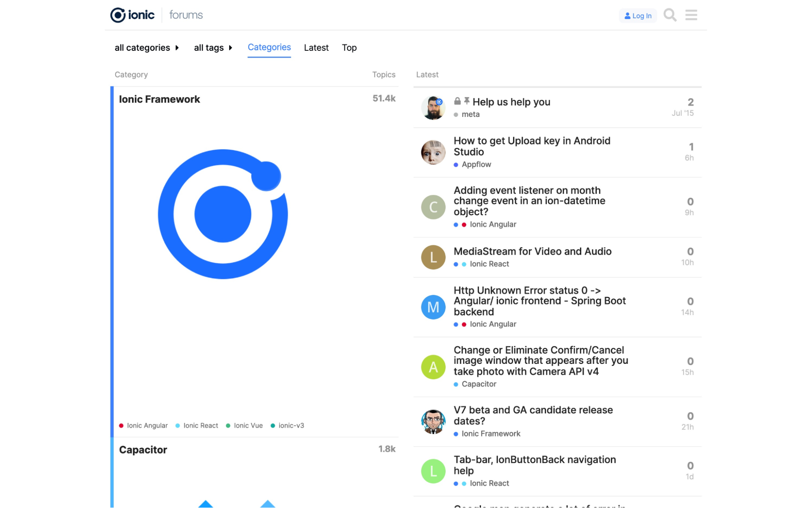The width and height of the screenshot is (812, 508).
Task: Click the Log In button
Action: click(x=638, y=15)
